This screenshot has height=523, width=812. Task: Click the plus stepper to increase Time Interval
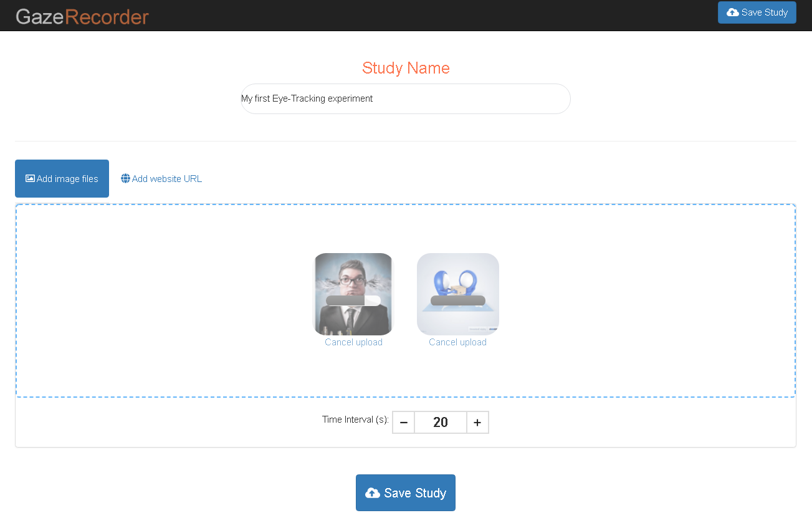pos(477,422)
